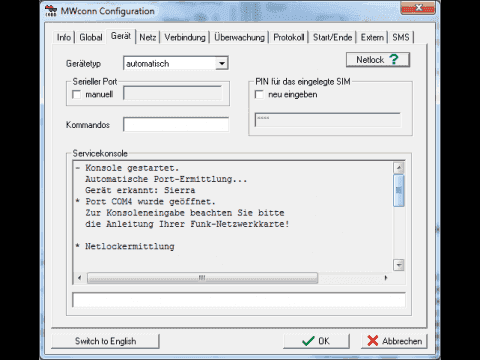Expand the Gerätetyp dropdown arrow
This screenshot has width=480, height=360.
tap(222, 63)
